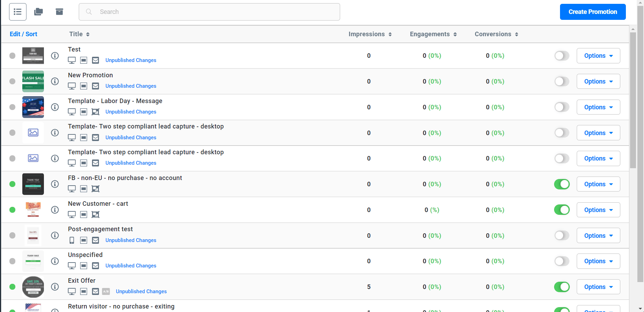This screenshot has height=312, width=644.
Task: Open the folders view icon
Action: (38, 12)
